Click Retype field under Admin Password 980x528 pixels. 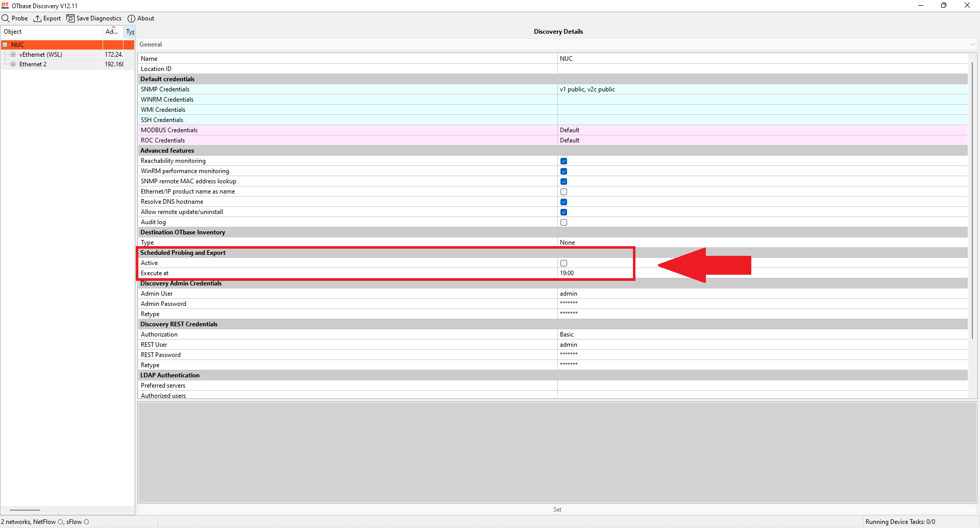coord(763,314)
